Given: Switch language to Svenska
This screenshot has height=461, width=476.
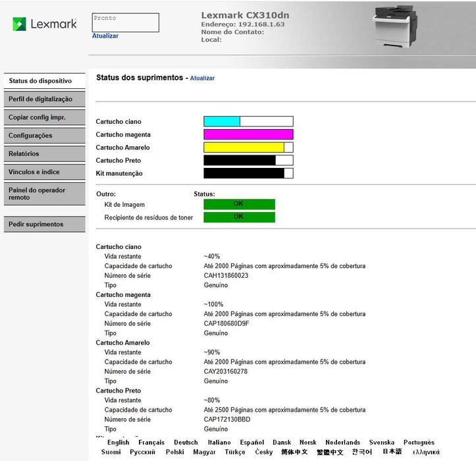Looking at the screenshot, I should pyautogui.click(x=382, y=443).
